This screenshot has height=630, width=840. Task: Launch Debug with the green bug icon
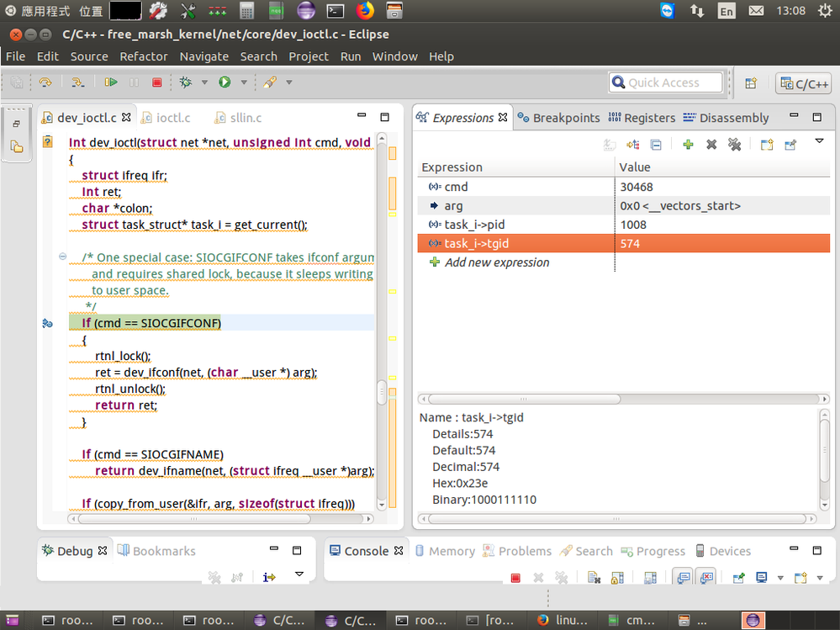pos(185,82)
